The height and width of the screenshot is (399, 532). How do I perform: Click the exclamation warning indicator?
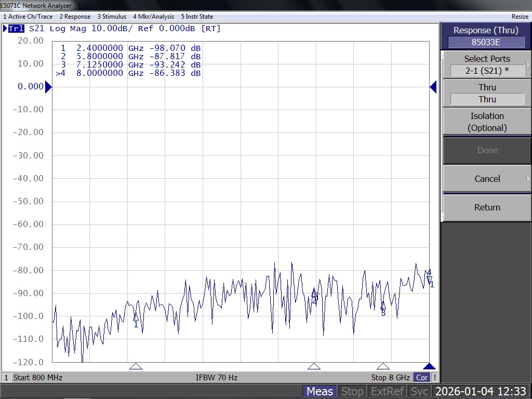coord(435,377)
